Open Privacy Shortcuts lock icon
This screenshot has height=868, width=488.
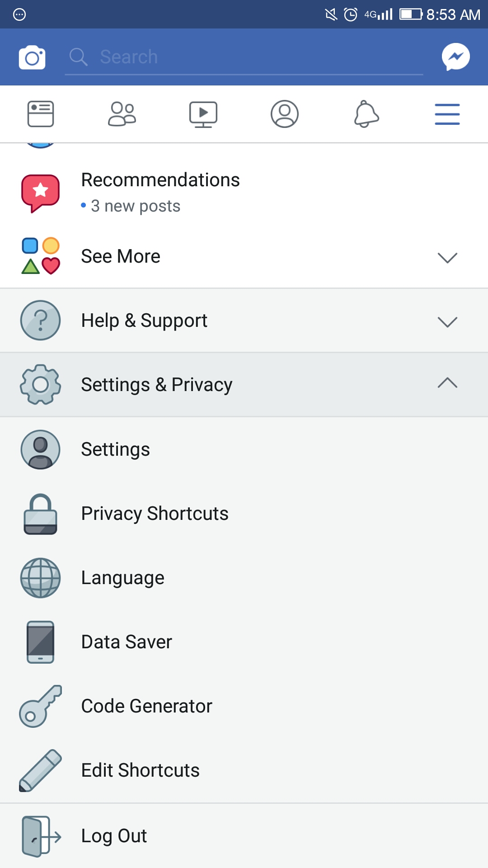click(41, 514)
